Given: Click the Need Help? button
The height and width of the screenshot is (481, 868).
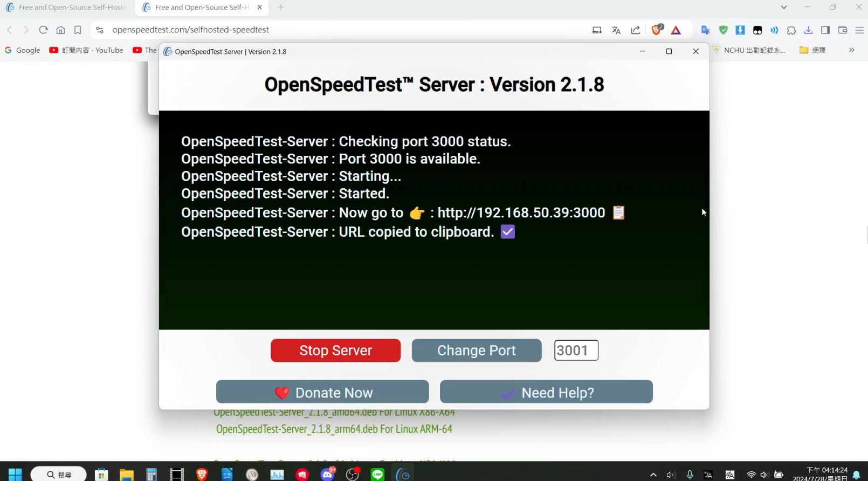Looking at the screenshot, I should coord(546,392).
